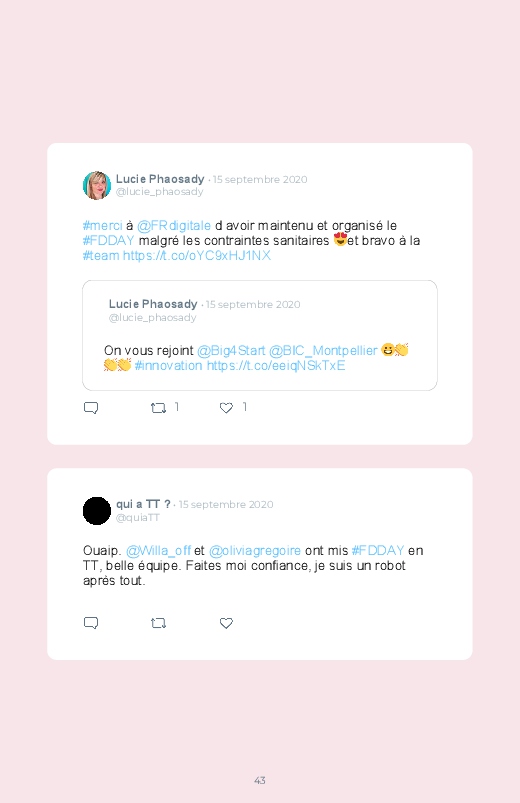Open the @Big4Start mention
The height and width of the screenshot is (803, 520).
pyautogui.click(x=231, y=350)
